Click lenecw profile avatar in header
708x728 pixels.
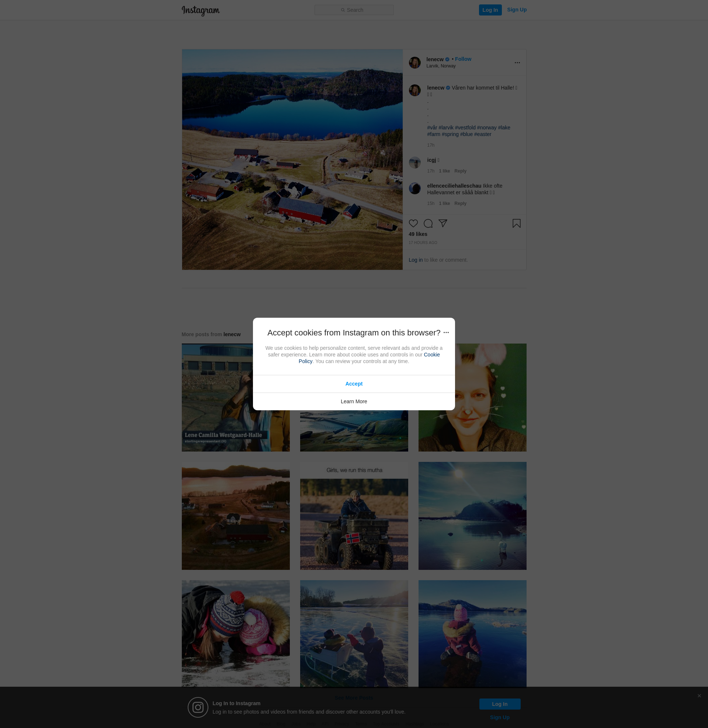coord(414,63)
